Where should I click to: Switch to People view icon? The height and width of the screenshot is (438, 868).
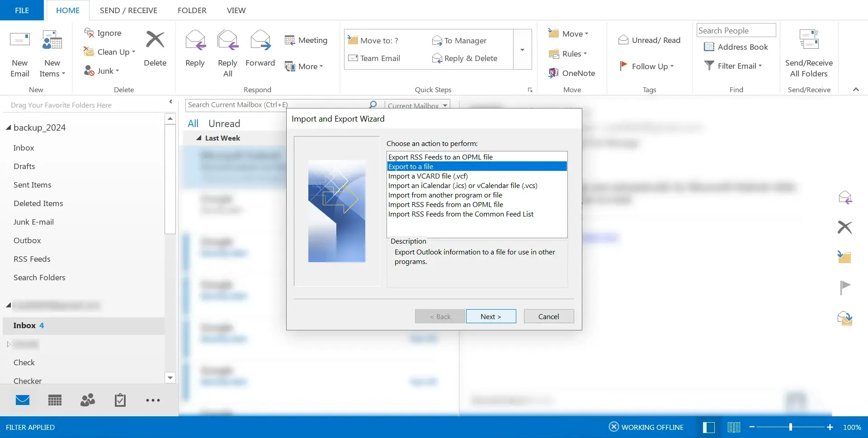[x=88, y=400]
